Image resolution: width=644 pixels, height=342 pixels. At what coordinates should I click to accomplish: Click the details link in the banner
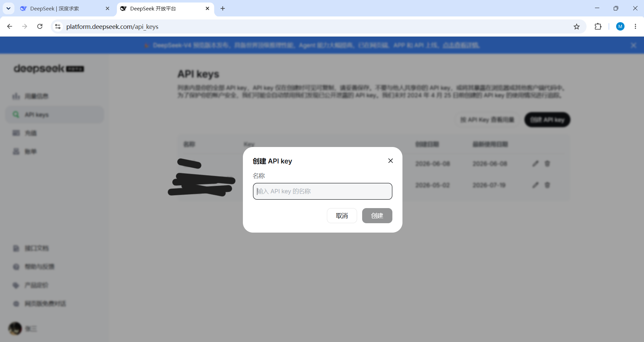pos(461,45)
